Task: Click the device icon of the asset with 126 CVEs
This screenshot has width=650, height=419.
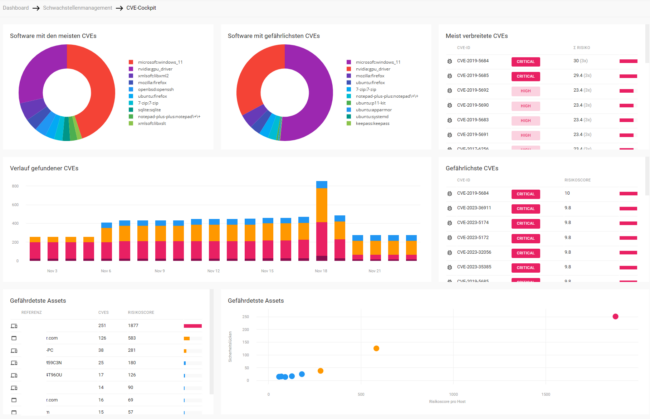Action: [14, 338]
